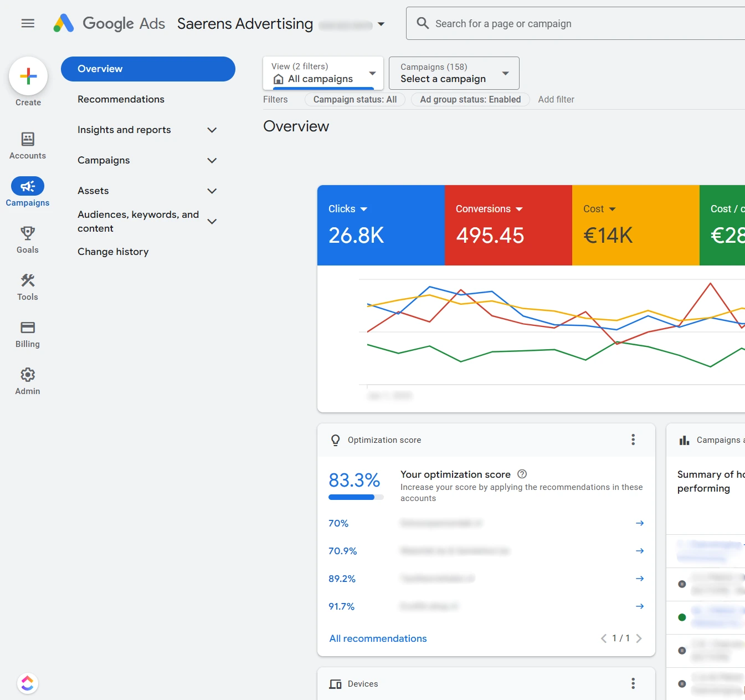Open the Goals trophy icon
Viewport: 745px width, 700px height.
[28, 233]
